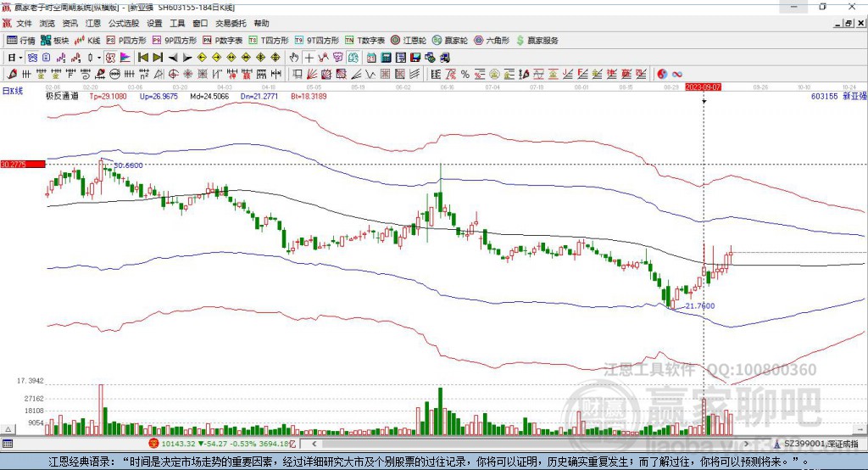Select the red fan lines tool

coord(312,74)
